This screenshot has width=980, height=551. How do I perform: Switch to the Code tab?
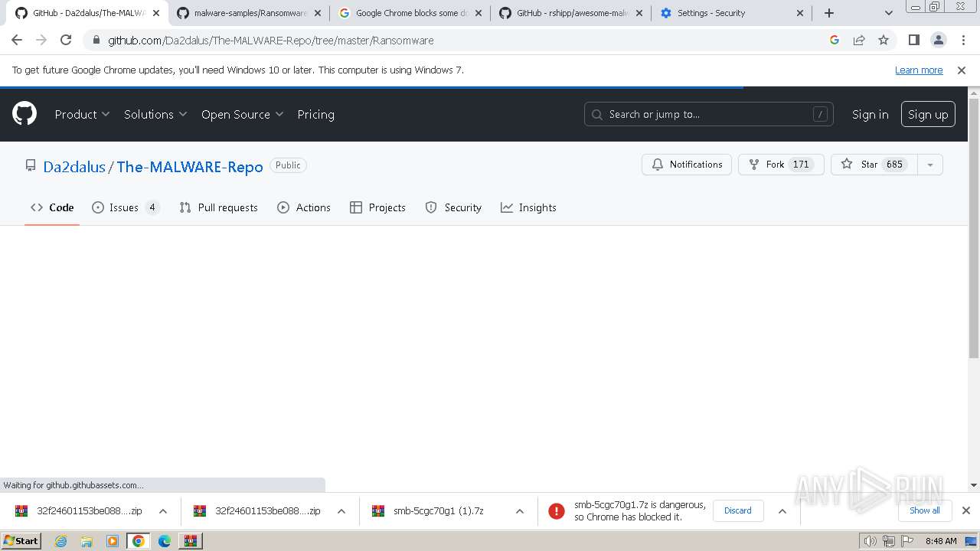coord(52,207)
